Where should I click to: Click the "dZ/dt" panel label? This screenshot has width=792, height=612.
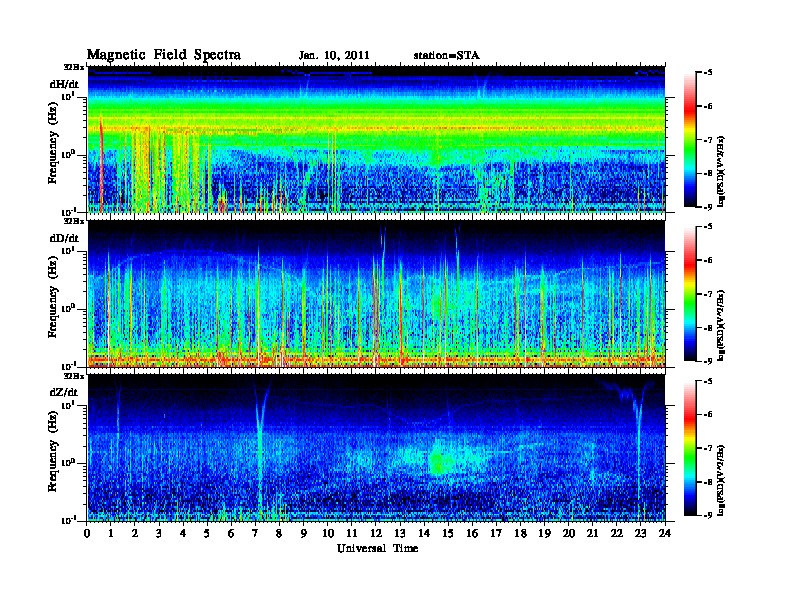coord(64,392)
